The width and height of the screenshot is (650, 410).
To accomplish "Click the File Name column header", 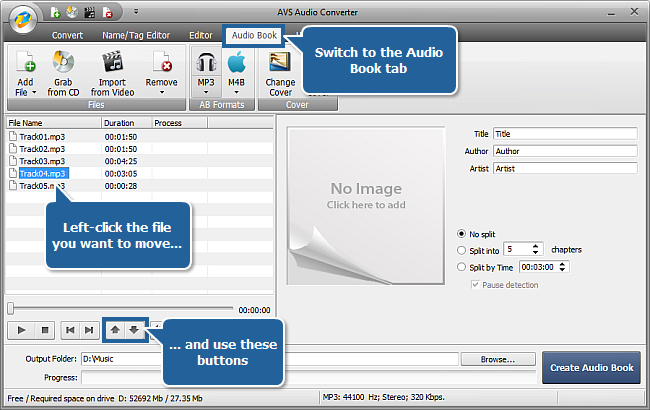I will (53, 123).
